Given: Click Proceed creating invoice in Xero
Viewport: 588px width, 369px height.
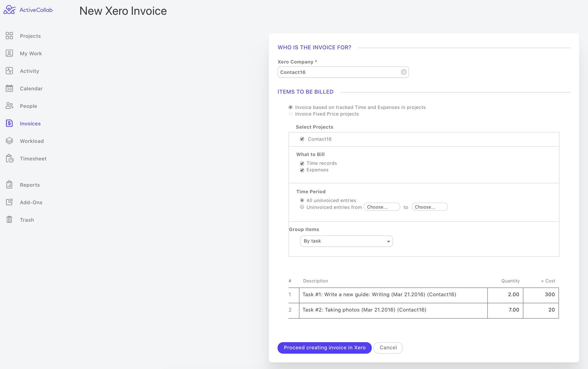Looking at the screenshot, I should point(325,348).
